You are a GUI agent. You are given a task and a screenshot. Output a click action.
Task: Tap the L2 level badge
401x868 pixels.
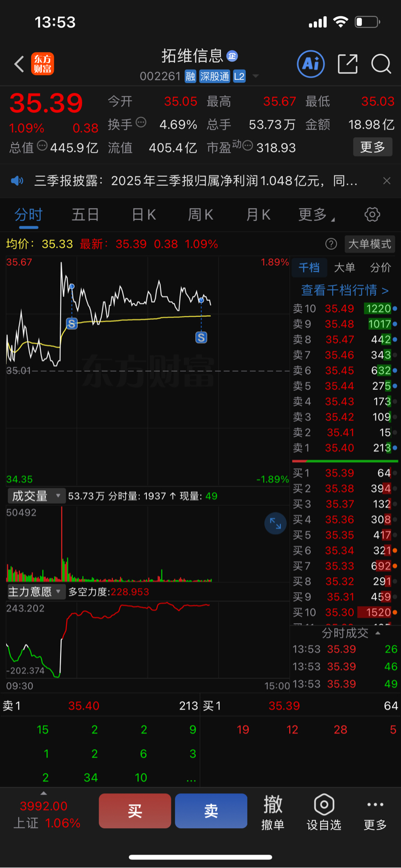tap(239, 77)
